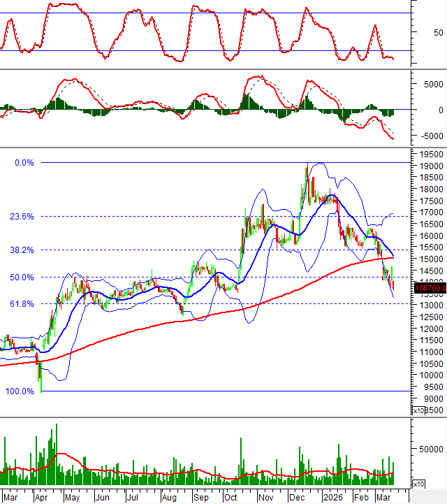Select the Dec marker on time axis
This screenshot has width=447, height=504.
297,497
